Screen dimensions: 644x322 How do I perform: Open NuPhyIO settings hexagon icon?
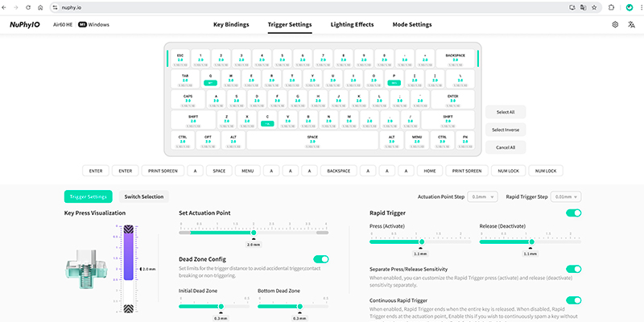click(x=615, y=25)
